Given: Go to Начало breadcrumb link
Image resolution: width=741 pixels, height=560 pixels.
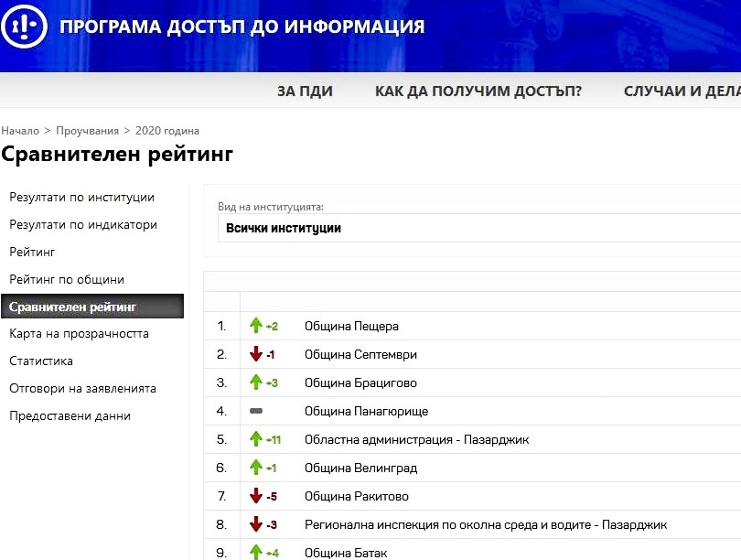Looking at the screenshot, I should (x=20, y=131).
